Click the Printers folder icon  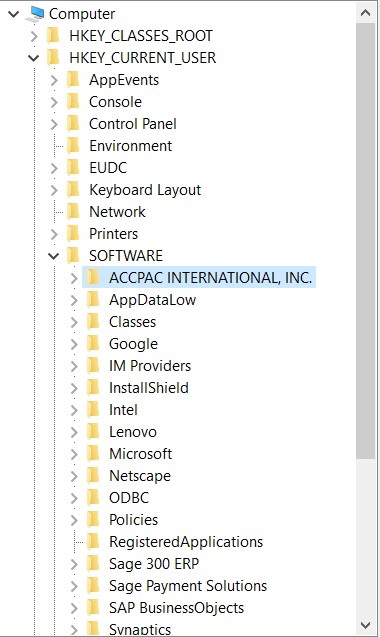(73, 234)
